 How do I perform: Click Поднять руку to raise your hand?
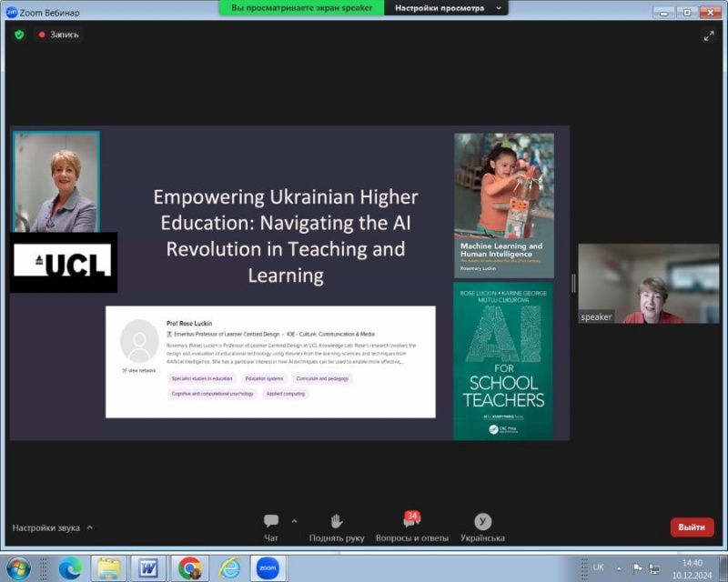click(336, 527)
